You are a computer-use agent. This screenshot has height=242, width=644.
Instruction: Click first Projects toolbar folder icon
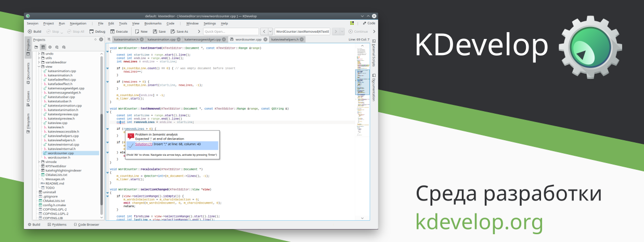coord(36,47)
